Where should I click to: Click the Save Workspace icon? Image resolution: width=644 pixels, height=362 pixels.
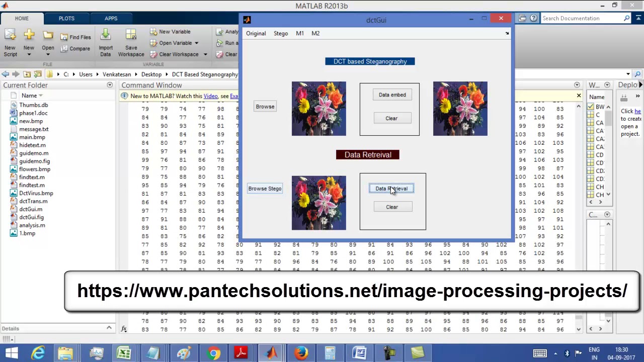pyautogui.click(x=131, y=35)
